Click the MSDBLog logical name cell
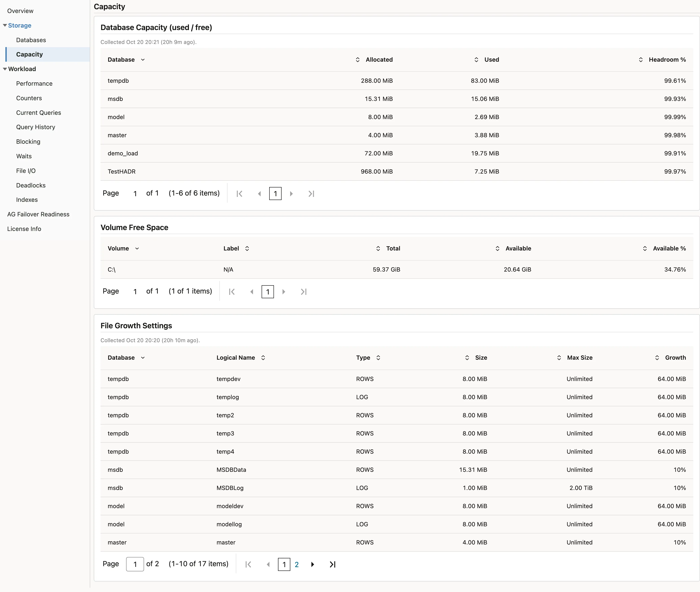 pos(230,488)
